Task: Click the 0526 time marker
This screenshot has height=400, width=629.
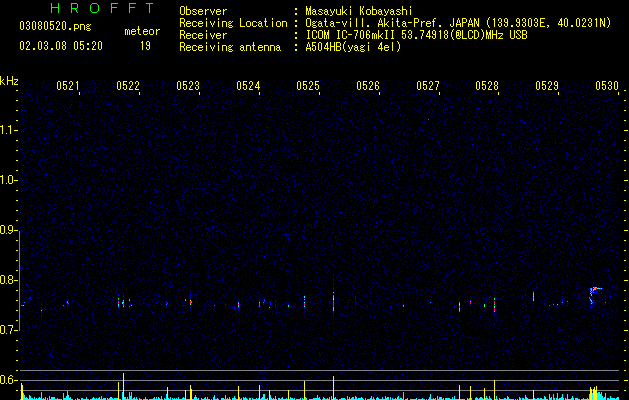Action: point(368,85)
